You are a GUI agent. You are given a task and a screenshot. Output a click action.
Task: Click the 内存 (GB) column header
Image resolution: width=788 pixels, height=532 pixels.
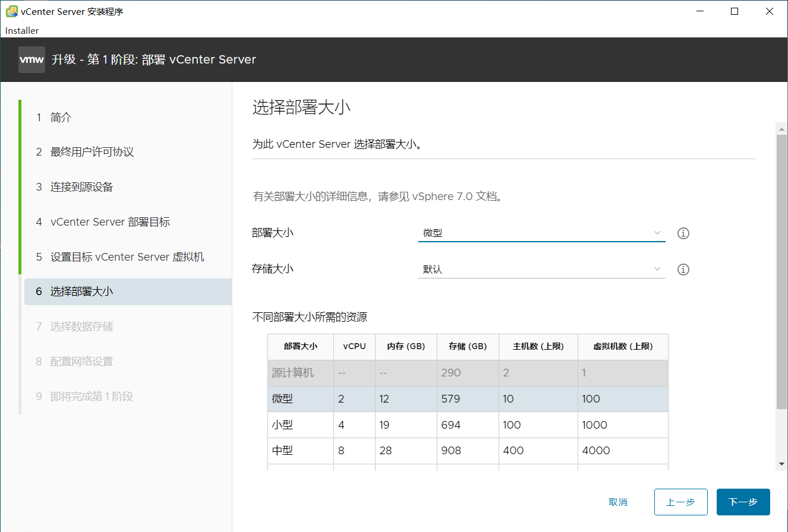click(x=406, y=347)
